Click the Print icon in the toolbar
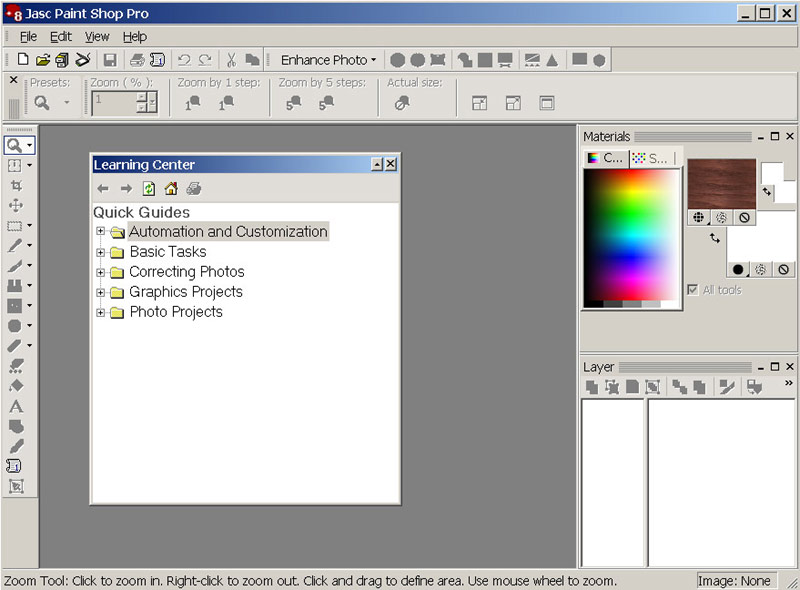800x590 pixels. [x=136, y=59]
